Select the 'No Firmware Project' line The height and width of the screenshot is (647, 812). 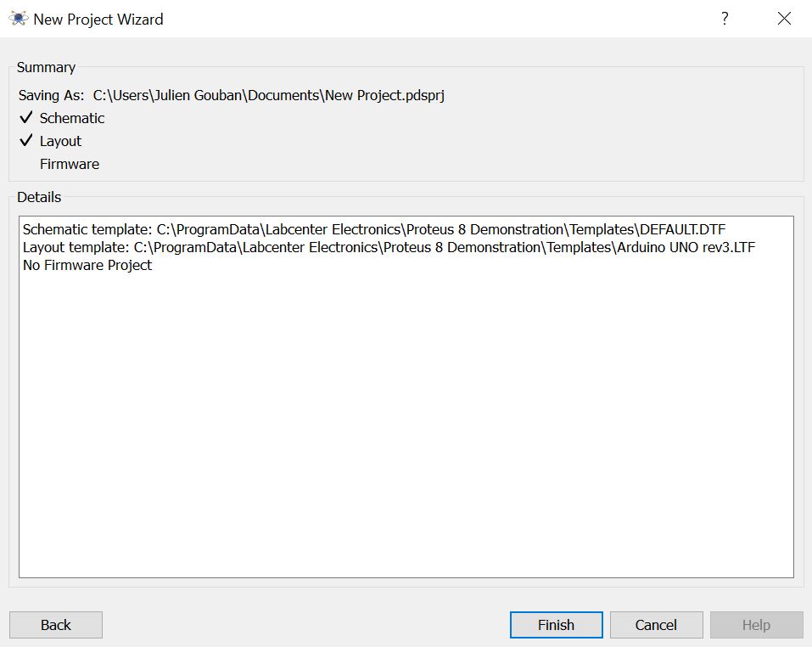[x=87, y=265]
